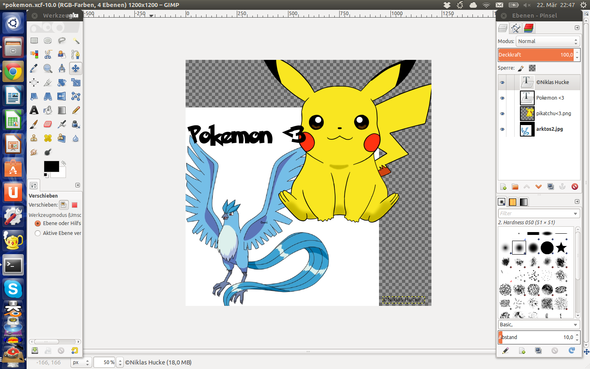Toggle lock pixels brush icon
This screenshot has width=590, height=369.
coord(521,68)
